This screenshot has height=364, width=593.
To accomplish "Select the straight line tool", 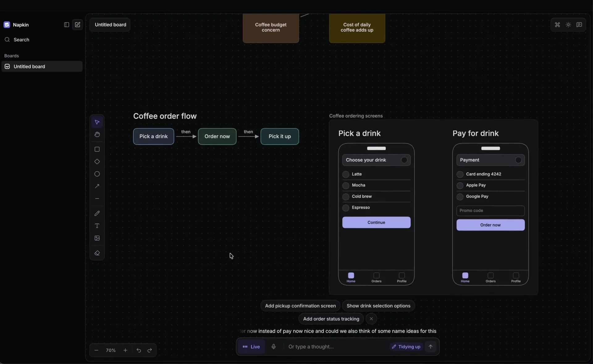I will click(97, 199).
